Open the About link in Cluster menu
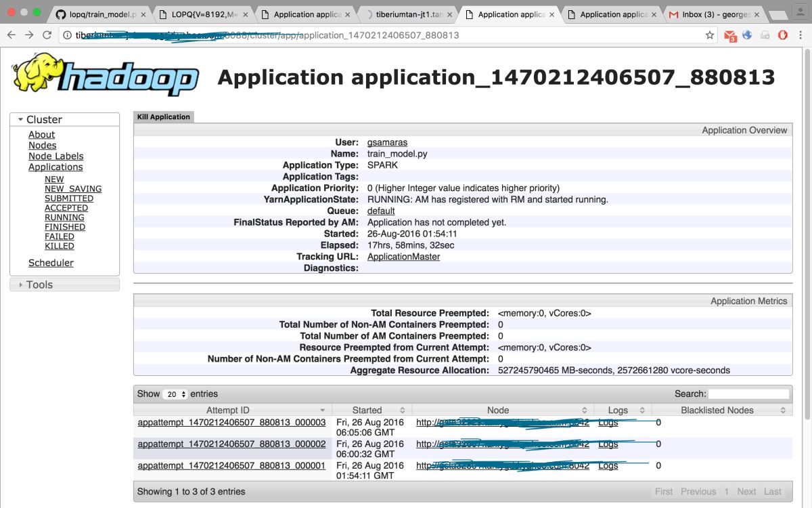 41,135
